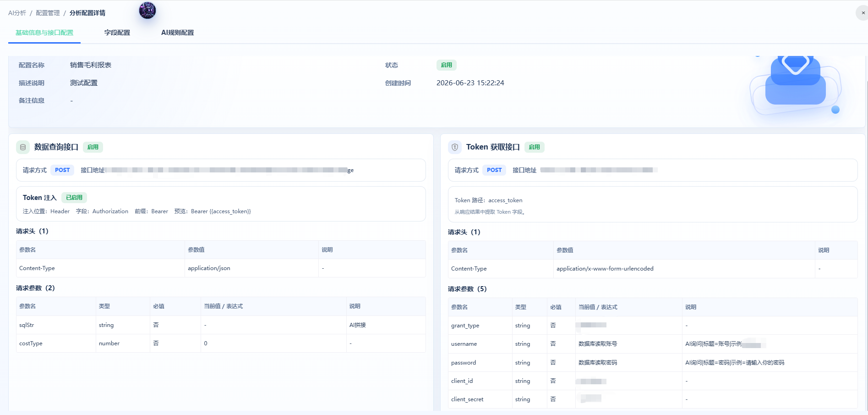Image resolution: width=868 pixels, height=415 pixels.
Task: Click the database icon beside 数据查询接口
Action: point(23,147)
